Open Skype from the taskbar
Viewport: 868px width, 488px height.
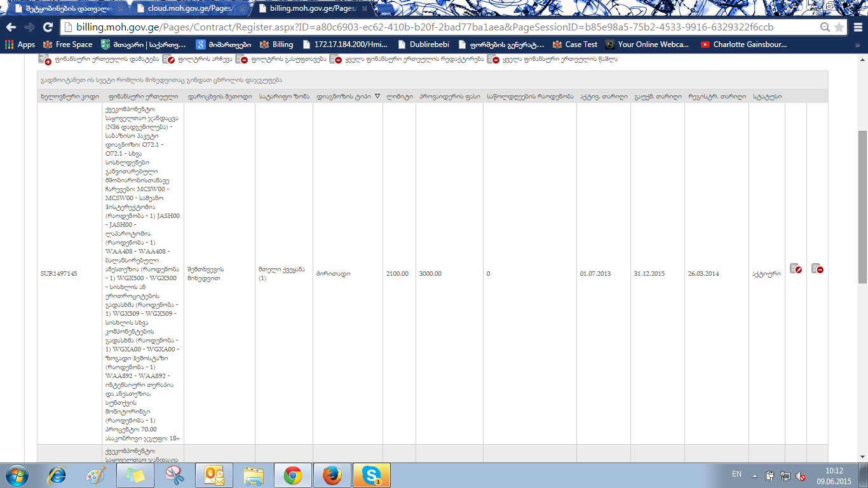click(371, 475)
